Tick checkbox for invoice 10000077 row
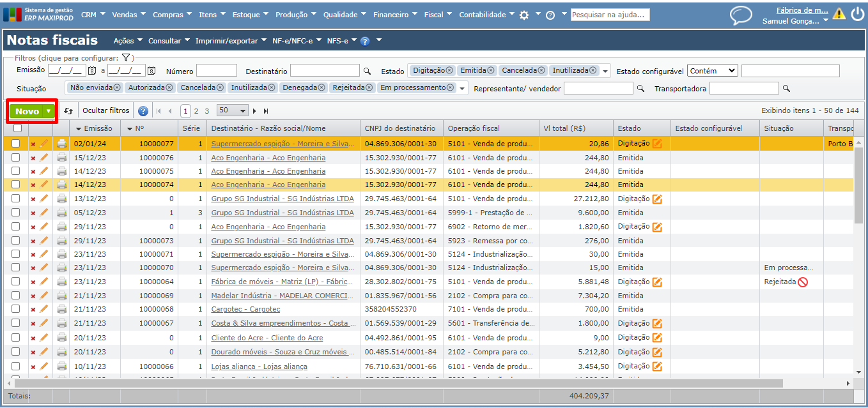 (16, 144)
